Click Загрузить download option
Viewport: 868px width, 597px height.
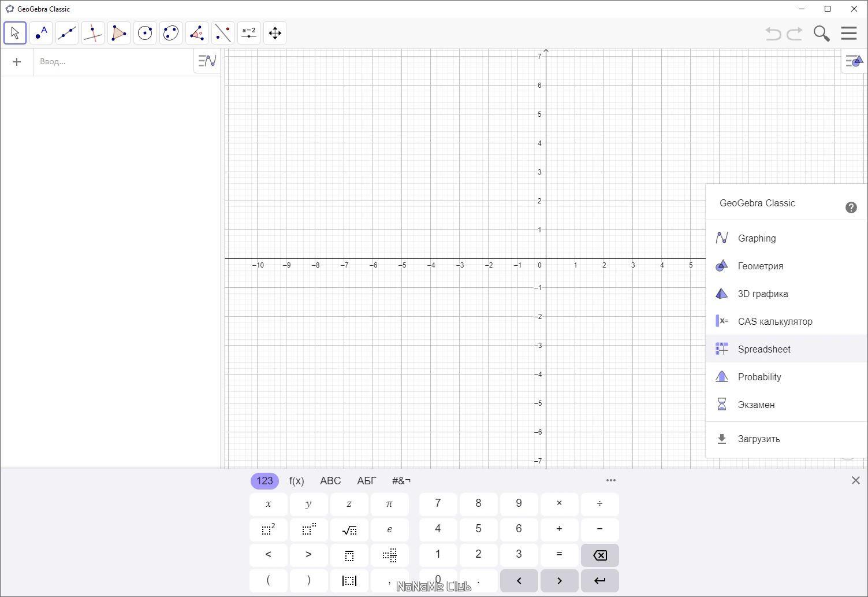click(787, 439)
